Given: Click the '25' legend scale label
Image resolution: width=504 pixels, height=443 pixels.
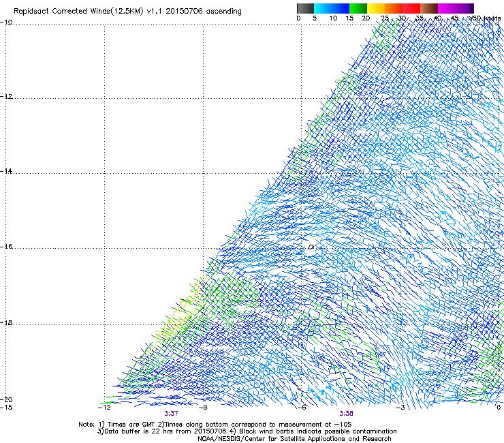Looking at the screenshot, I should 385,18.
